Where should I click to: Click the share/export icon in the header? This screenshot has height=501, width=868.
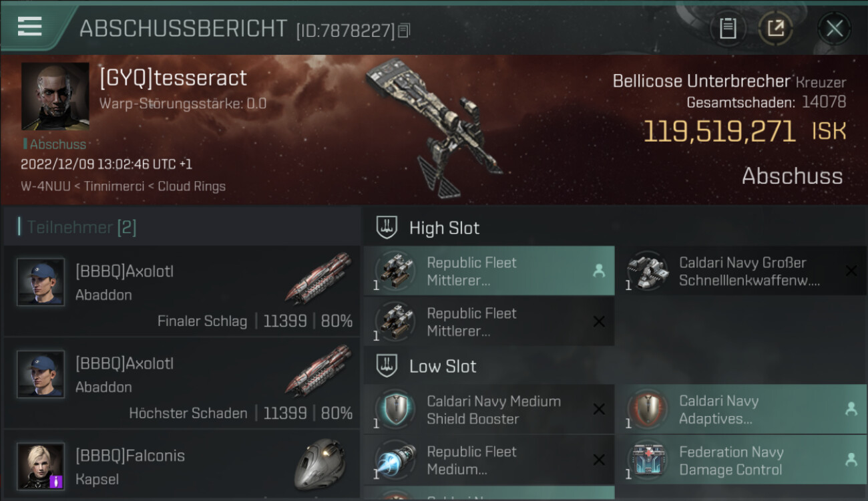tap(775, 28)
